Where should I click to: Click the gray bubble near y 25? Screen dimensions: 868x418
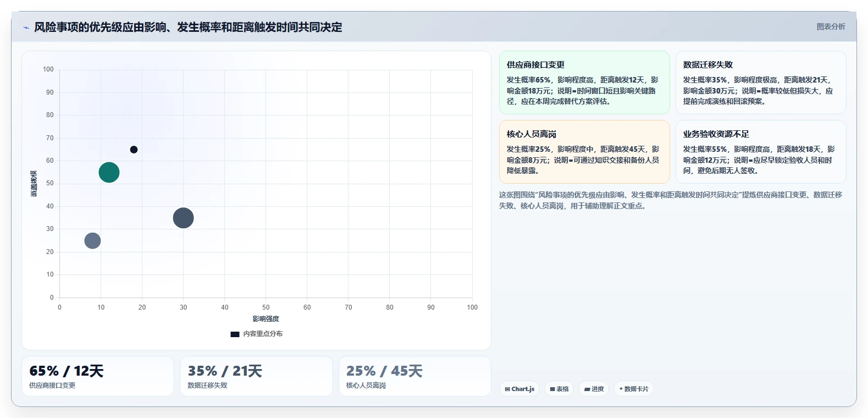(92, 240)
